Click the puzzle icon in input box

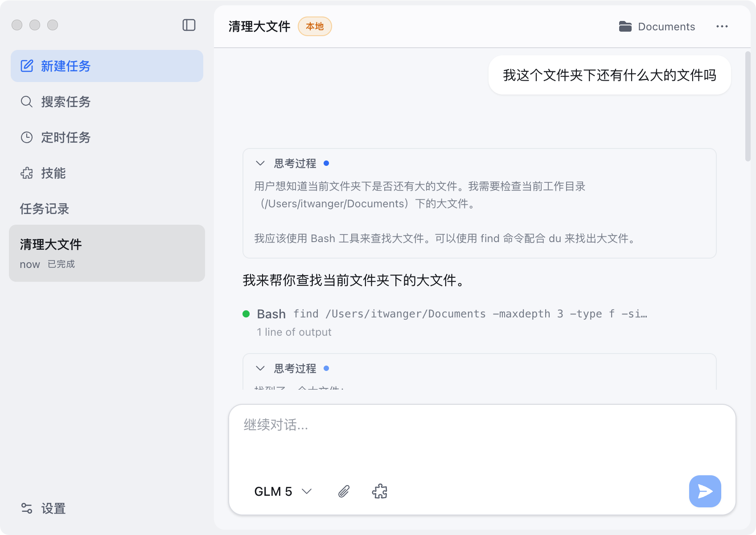coord(379,491)
